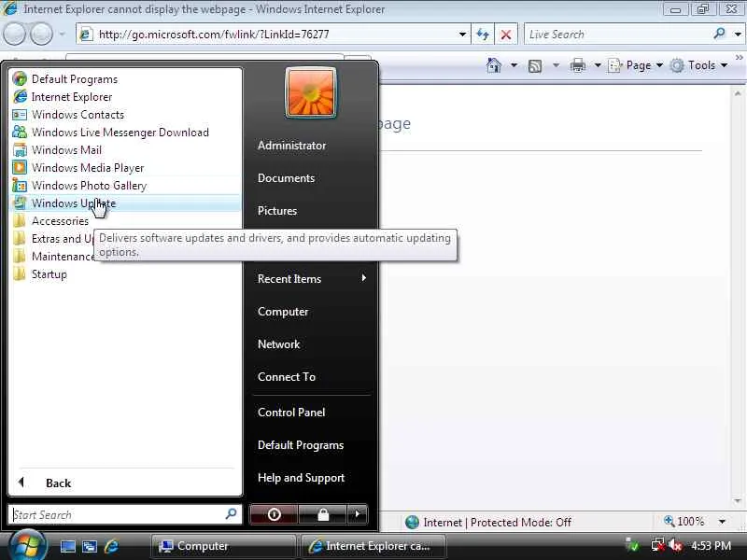Click the Home icon in IE toolbar
Screen dimensions: 747x560
494,65
